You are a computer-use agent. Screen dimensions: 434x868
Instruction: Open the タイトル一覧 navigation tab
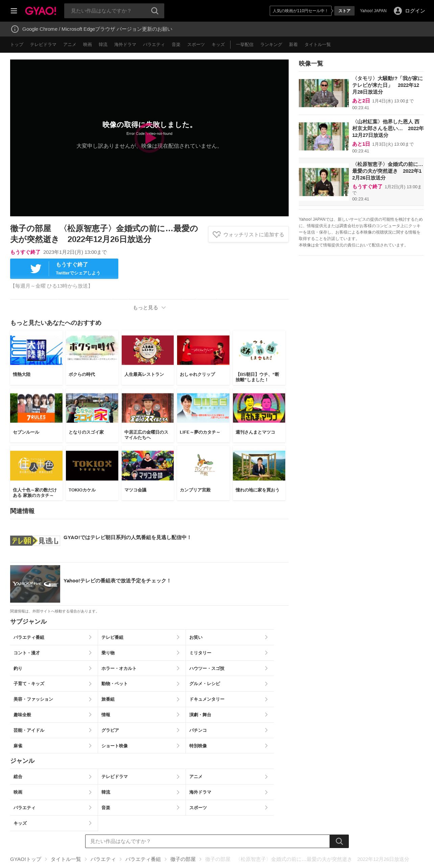[x=318, y=45]
